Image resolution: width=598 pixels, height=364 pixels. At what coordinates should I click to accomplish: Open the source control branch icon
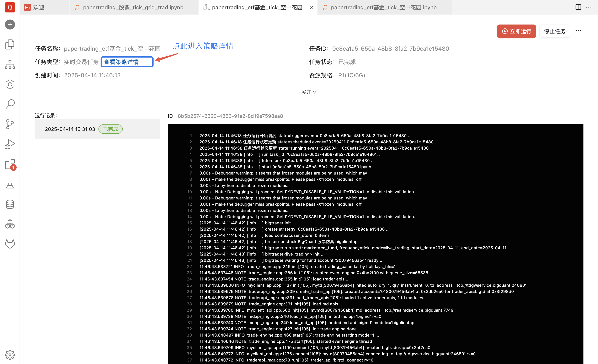10,124
